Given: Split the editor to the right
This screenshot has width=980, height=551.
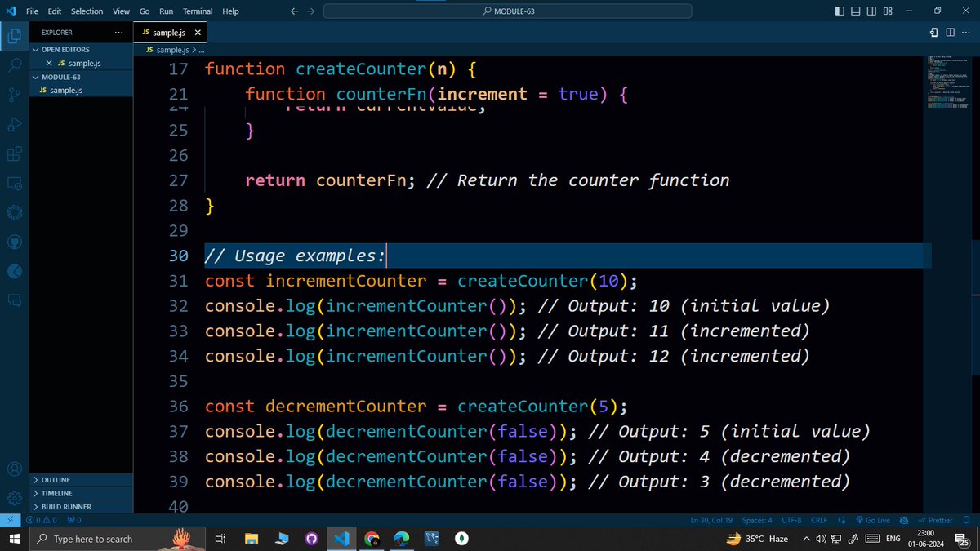Looking at the screenshot, I should coord(951,33).
